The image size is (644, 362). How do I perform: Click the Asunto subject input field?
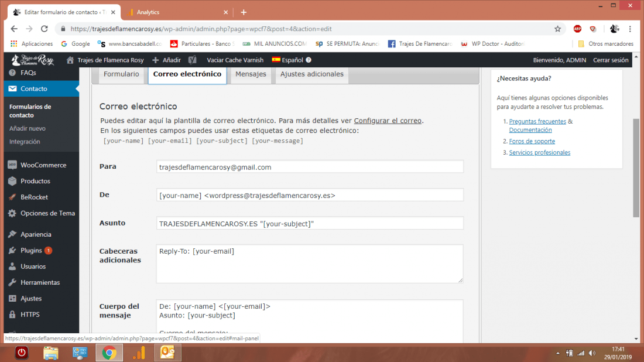point(310,224)
